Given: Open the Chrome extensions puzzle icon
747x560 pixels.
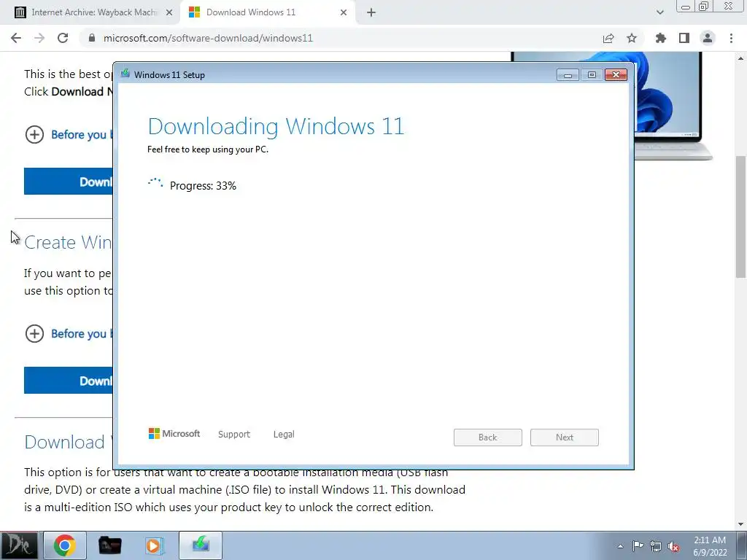Looking at the screenshot, I should 661,38.
